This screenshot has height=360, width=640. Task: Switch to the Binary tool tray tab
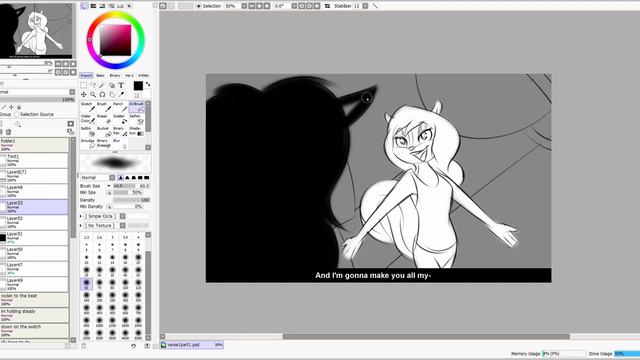click(x=115, y=76)
